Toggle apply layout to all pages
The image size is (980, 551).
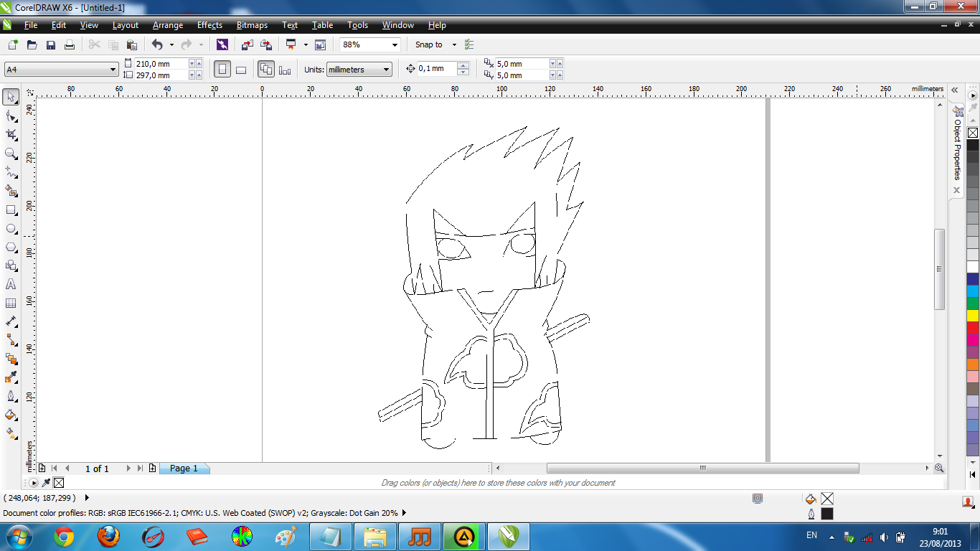point(266,70)
